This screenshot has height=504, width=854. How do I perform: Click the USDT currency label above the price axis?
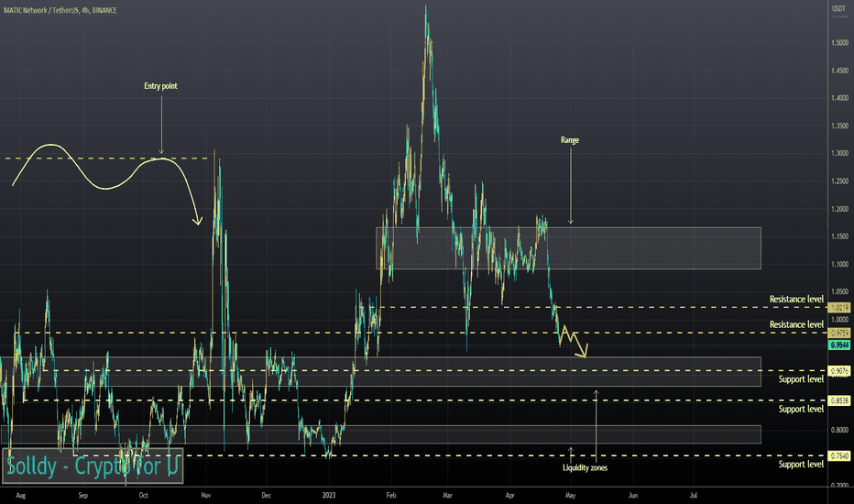[x=838, y=9]
